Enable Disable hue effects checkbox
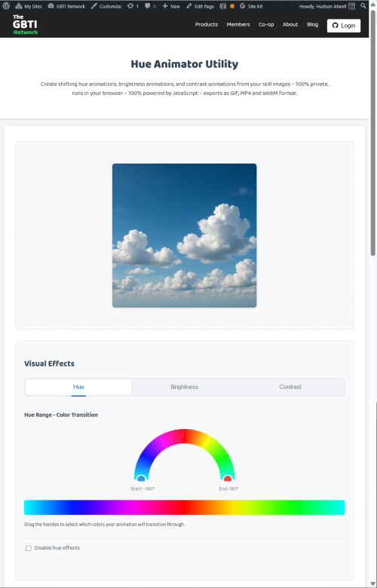 pyautogui.click(x=29, y=548)
